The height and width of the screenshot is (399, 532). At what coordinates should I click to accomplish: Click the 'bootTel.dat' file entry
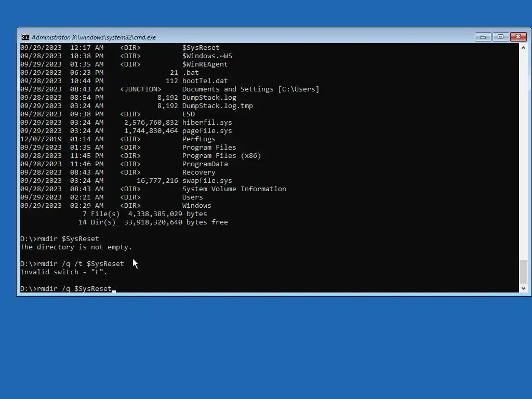(x=205, y=81)
